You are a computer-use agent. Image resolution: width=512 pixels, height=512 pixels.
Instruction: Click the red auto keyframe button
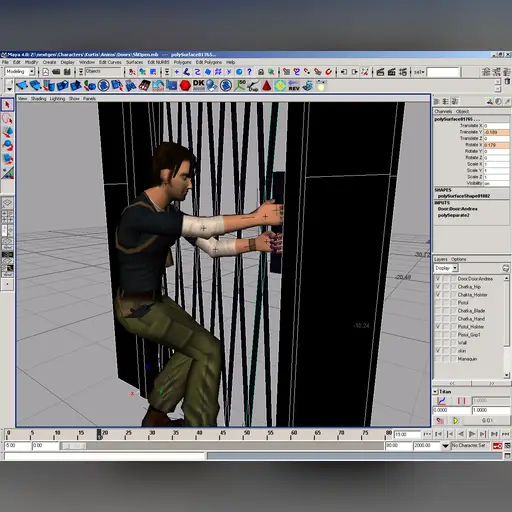(x=497, y=446)
